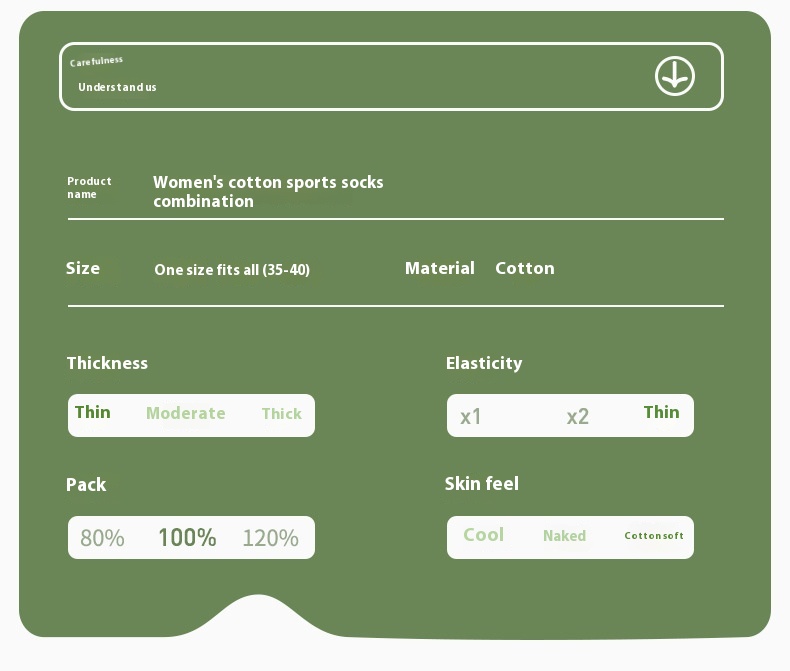This screenshot has height=671, width=790.
Task: Open the Skin feel section heading
Action: point(481,484)
